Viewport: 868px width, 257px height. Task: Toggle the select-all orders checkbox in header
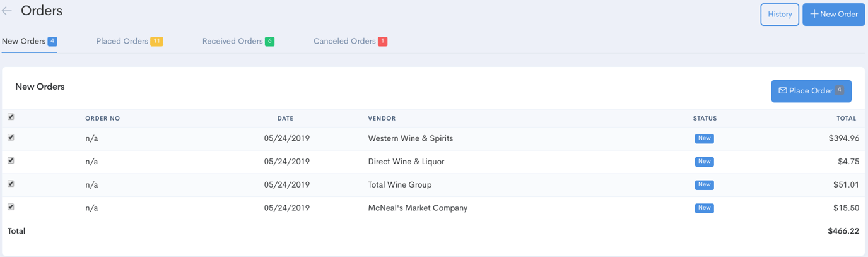tap(11, 117)
